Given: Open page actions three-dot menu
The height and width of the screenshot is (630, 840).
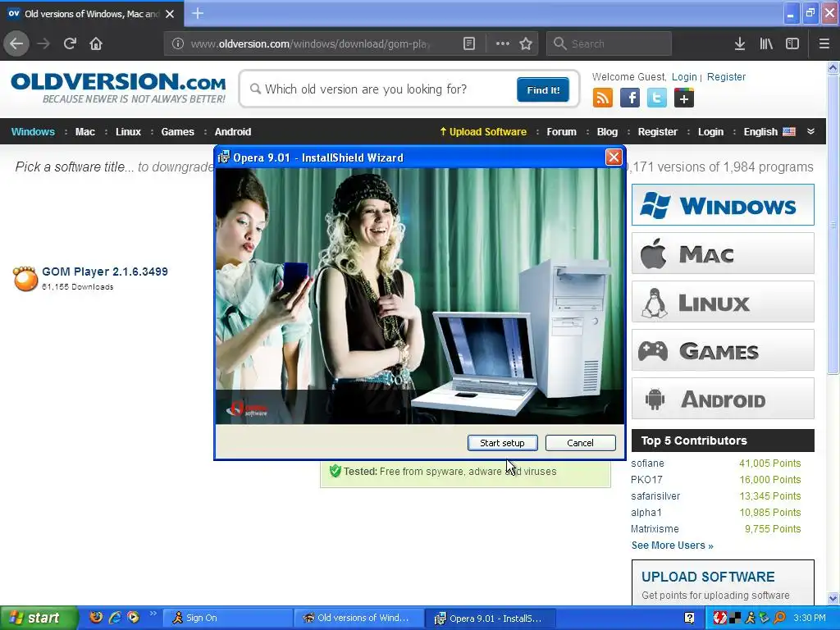Looking at the screenshot, I should click(x=503, y=44).
